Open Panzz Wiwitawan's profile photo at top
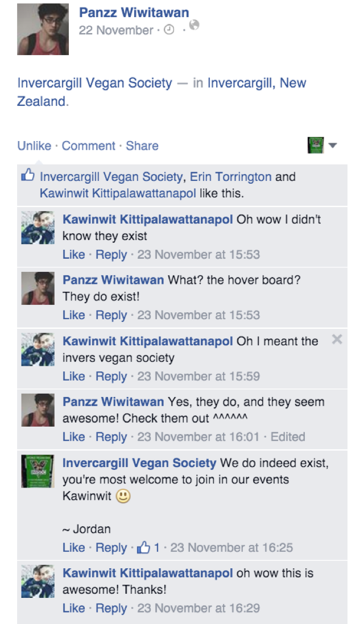The image size is (364, 624). point(43,29)
